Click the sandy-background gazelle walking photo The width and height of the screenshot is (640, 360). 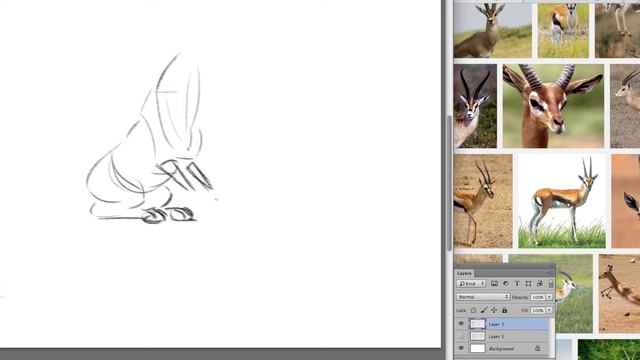pos(483,201)
